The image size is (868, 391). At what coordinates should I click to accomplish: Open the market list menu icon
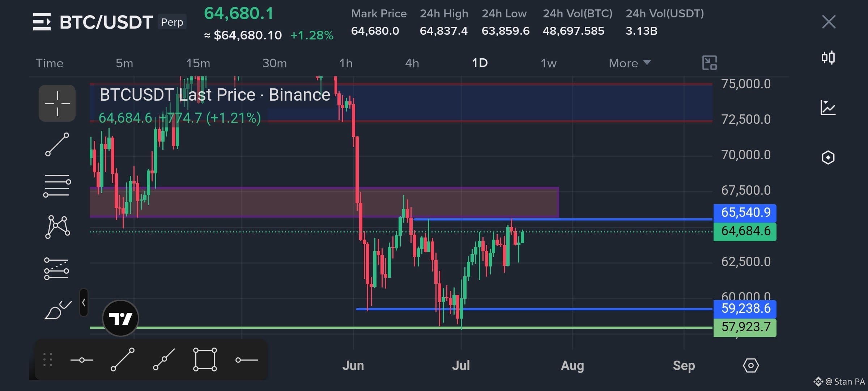(42, 22)
